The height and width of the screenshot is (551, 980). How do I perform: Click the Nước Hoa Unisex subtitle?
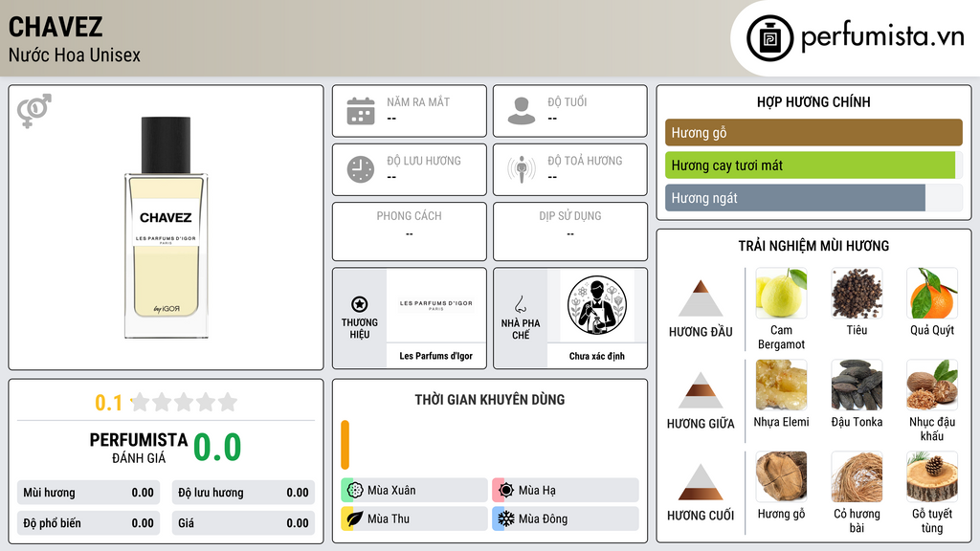75,55
